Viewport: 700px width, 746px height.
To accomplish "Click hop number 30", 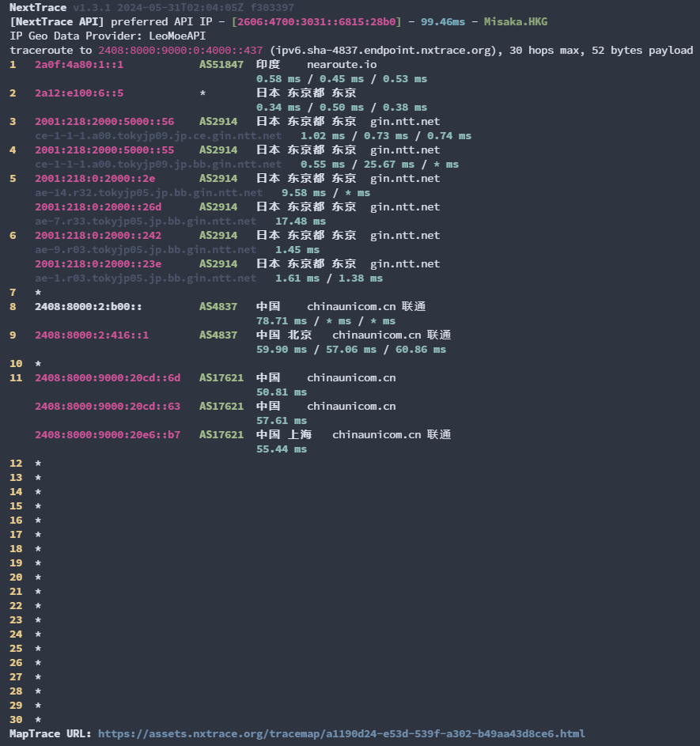I will [16, 720].
